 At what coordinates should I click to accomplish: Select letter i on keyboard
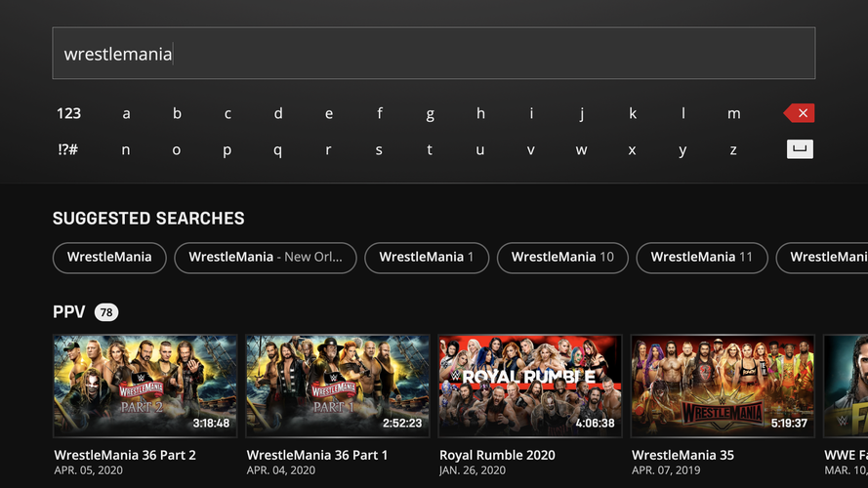tap(531, 113)
